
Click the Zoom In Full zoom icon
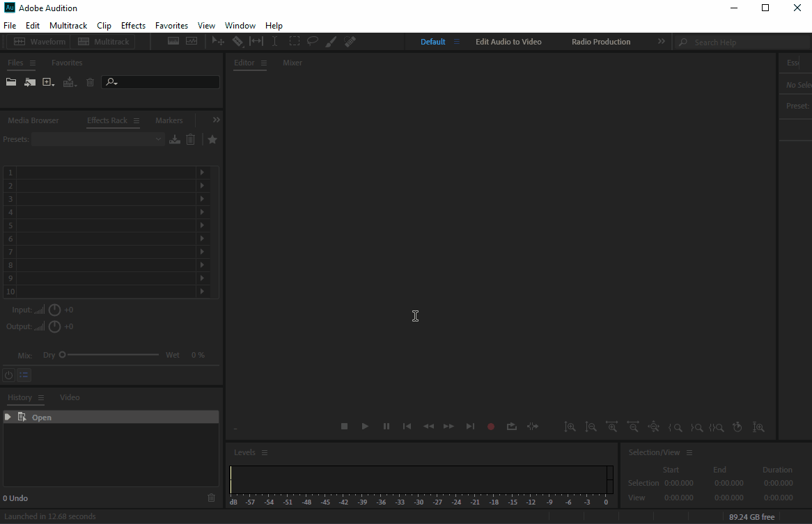(758, 427)
